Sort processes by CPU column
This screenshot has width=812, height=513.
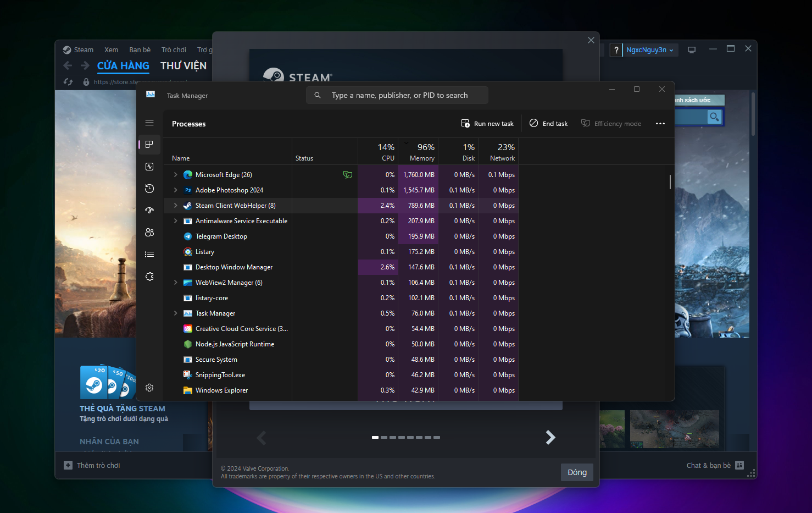[x=378, y=152]
